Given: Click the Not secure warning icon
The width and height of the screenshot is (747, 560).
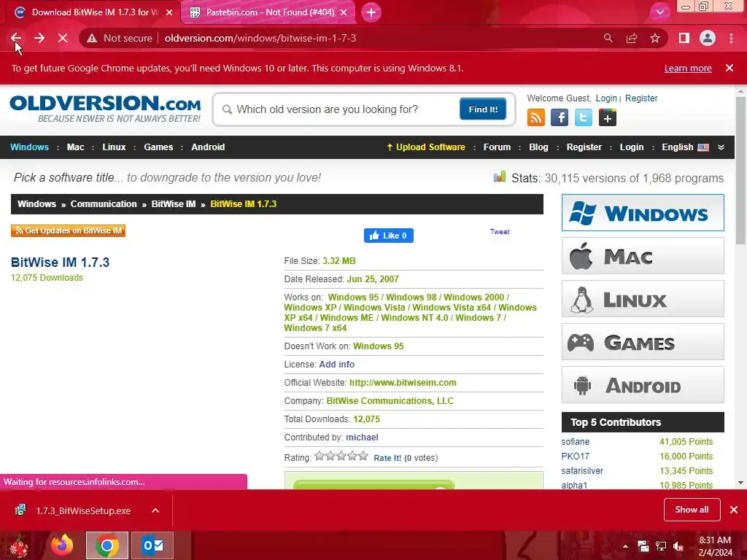Looking at the screenshot, I should [x=92, y=38].
